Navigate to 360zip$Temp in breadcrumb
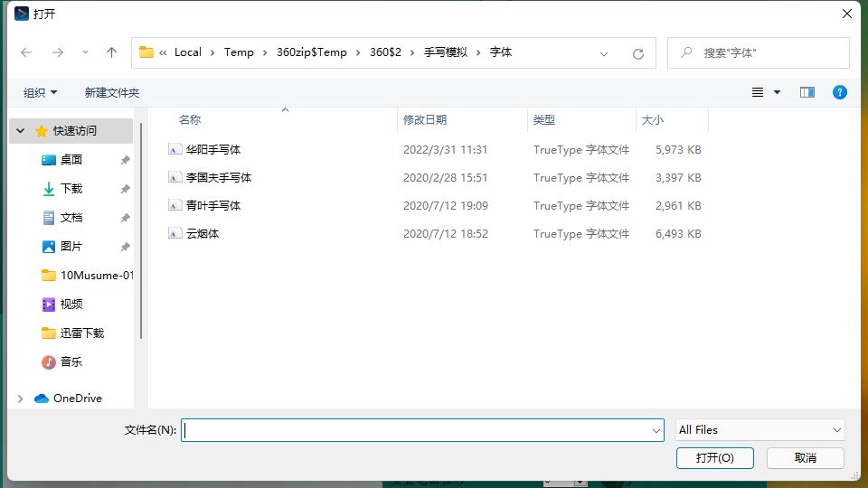868x488 pixels. [312, 52]
